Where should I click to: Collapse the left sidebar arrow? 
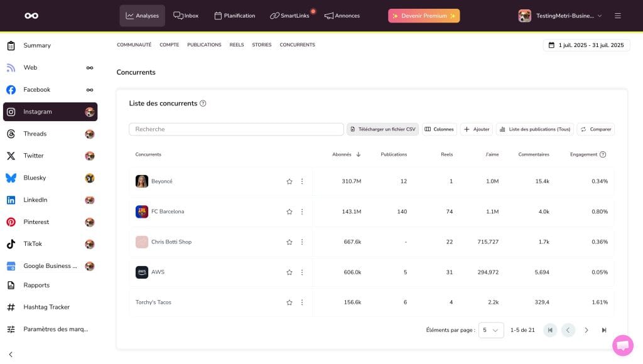click(x=11, y=354)
